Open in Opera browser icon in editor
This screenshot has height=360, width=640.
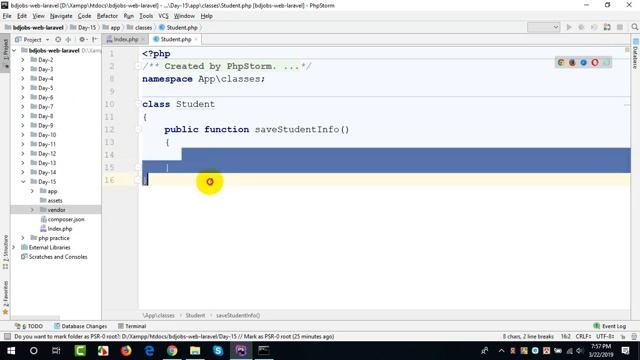click(595, 62)
